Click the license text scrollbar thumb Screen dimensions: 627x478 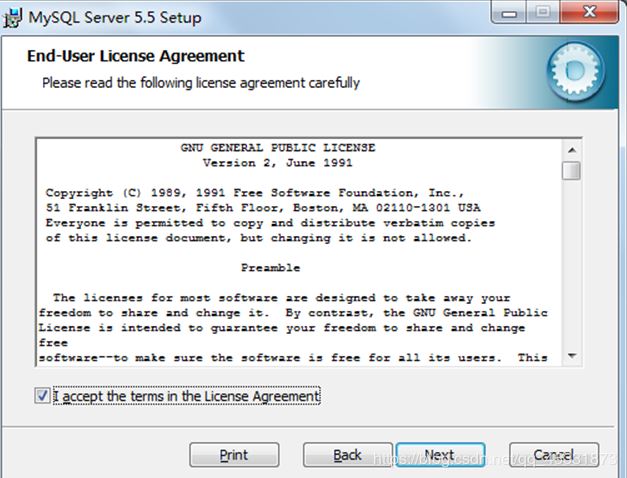[x=572, y=170]
